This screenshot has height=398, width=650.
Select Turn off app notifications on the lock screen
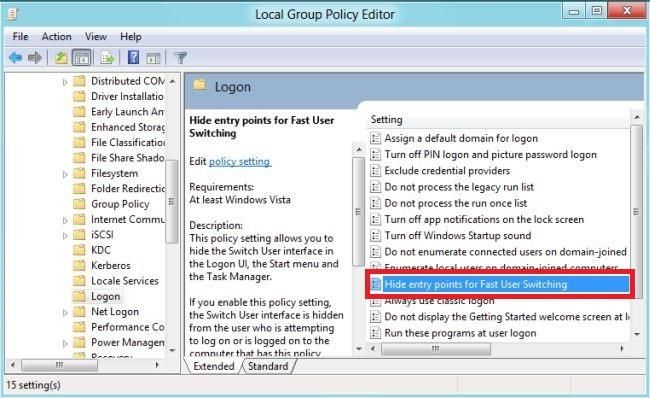click(484, 219)
